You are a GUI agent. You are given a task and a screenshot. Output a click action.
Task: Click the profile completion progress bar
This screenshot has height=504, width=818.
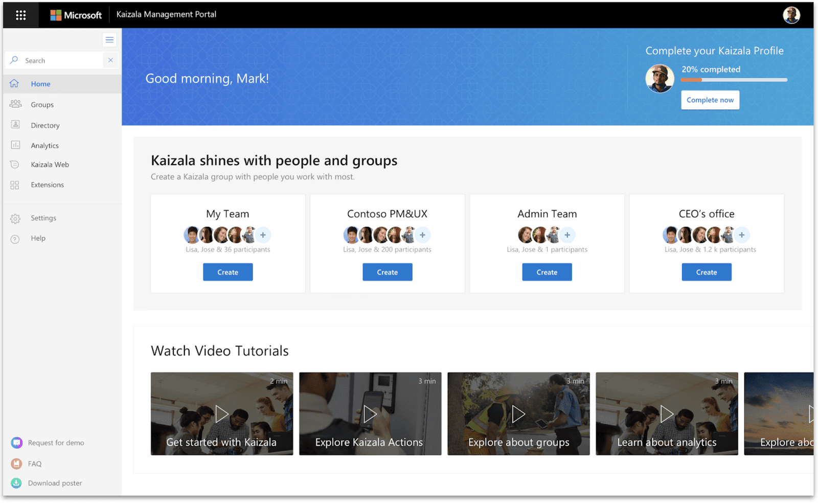[734, 80]
